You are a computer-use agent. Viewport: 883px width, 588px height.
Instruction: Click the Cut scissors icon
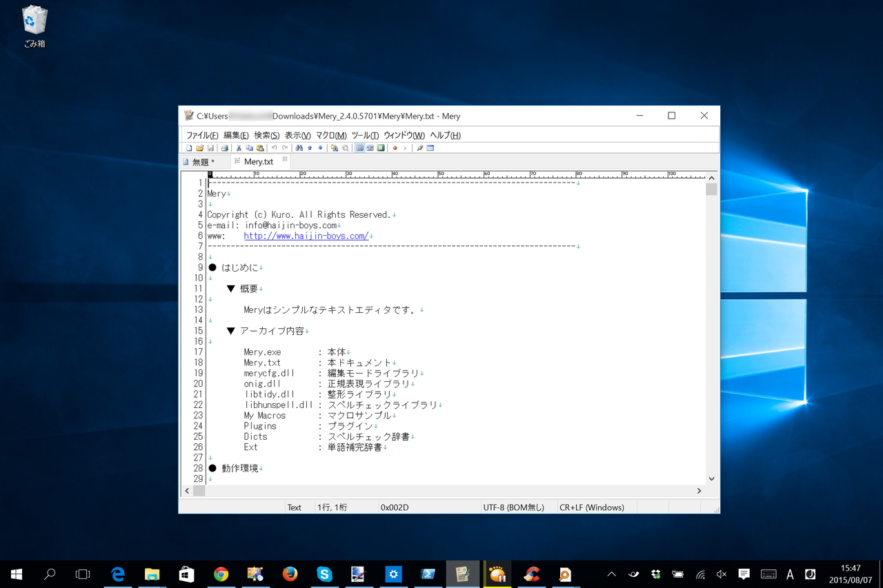(x=239, y=148)
